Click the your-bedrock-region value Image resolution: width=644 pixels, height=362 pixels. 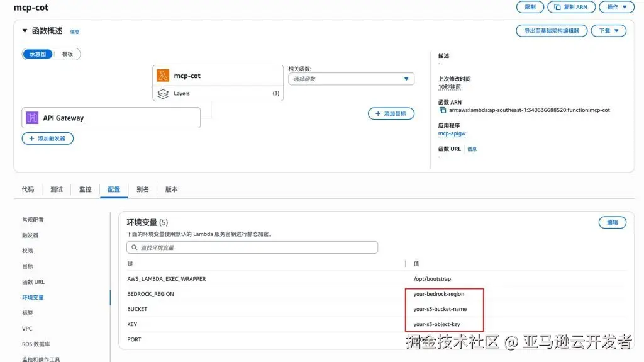pos(438,294)
